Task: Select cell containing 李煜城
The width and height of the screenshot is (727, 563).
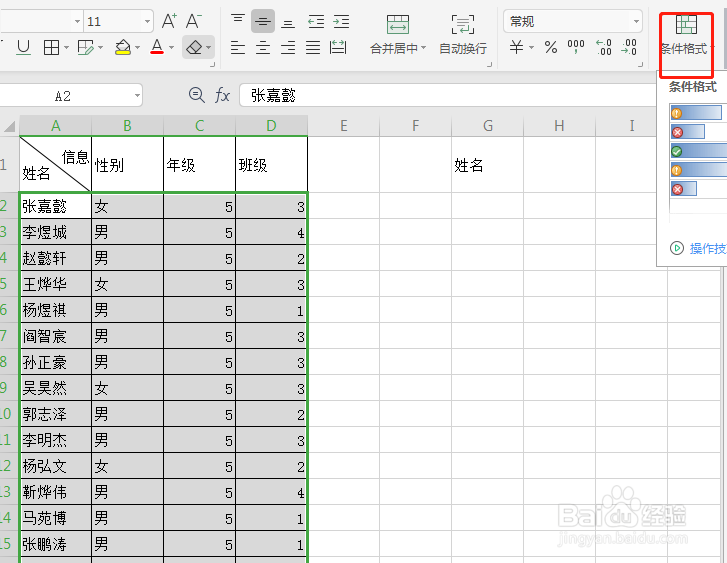Action: coord(56,232)
